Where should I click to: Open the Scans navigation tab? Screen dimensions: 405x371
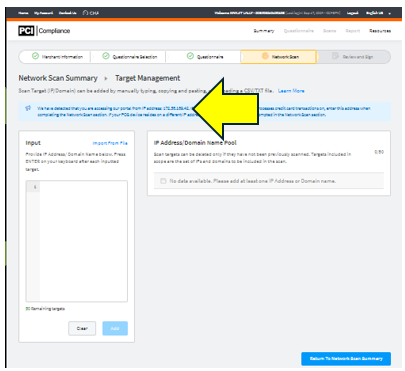point(329,31)
